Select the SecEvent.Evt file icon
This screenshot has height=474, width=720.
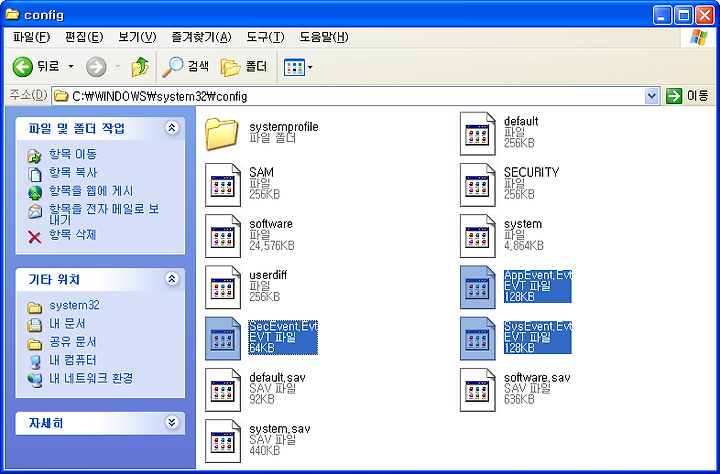223,339
